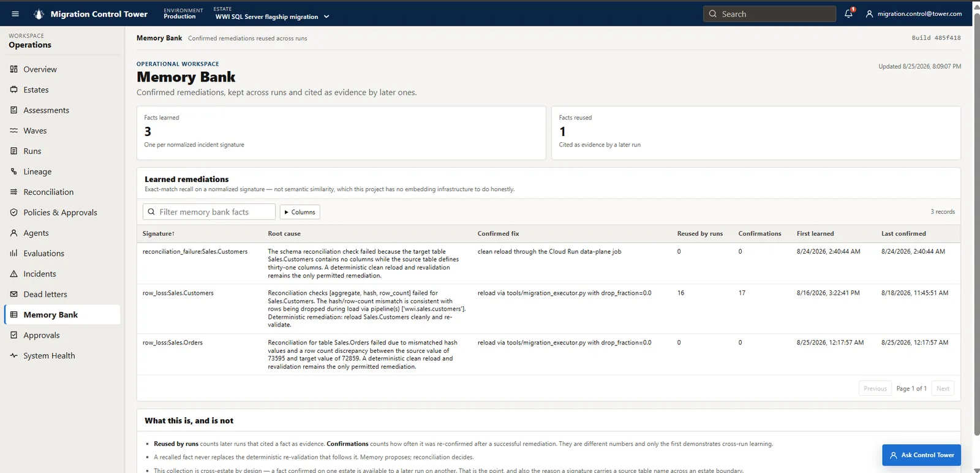
Task: Focus the Filter memory bank facts field
Action: click(x=209, y=211)
